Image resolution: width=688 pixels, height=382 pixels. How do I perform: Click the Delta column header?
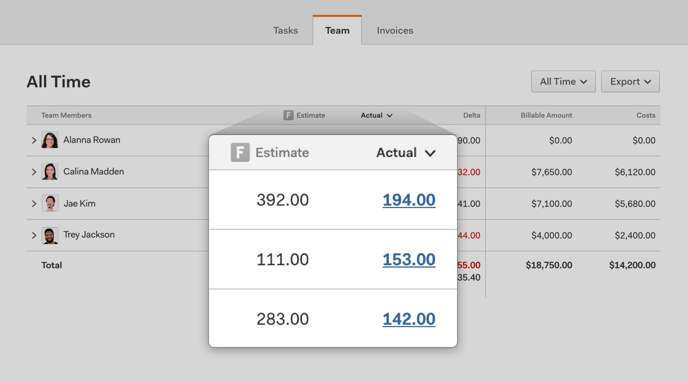[x=472, y=115]
